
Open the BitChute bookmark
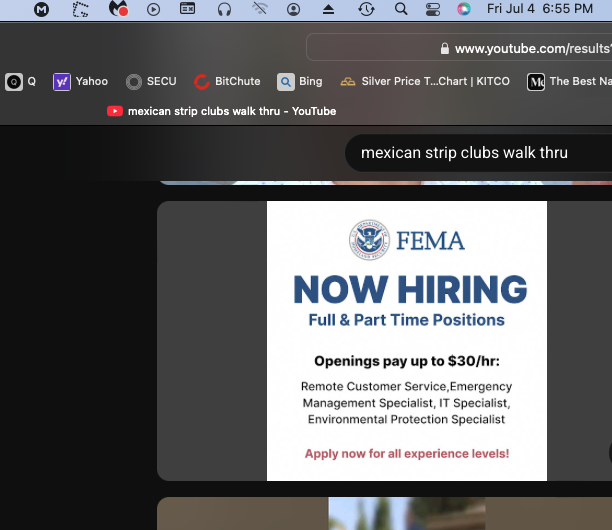[x=227, y=82]
